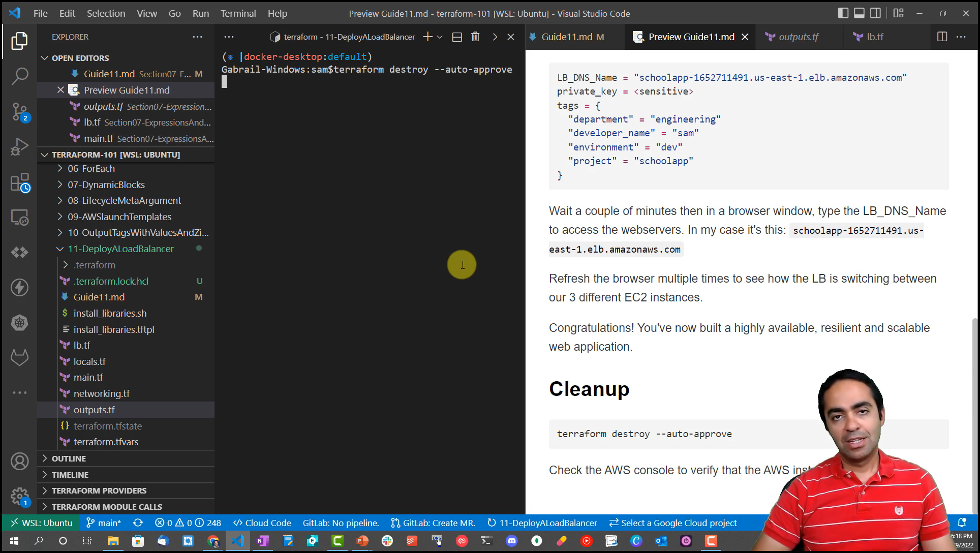This screenshot has height=553, width=980.
Task: Open the GitLab view in activity bar
Action: pos(19,358)
